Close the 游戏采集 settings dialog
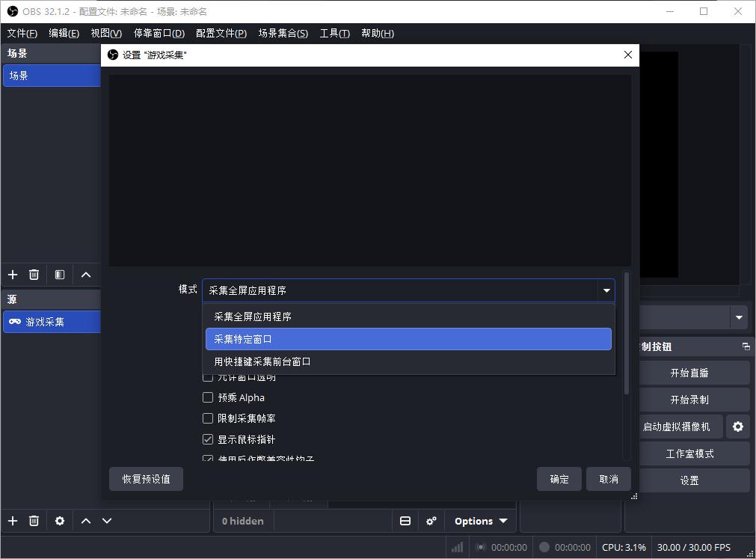The width and height of the screenshot is (756, 559). coord(627,55)
